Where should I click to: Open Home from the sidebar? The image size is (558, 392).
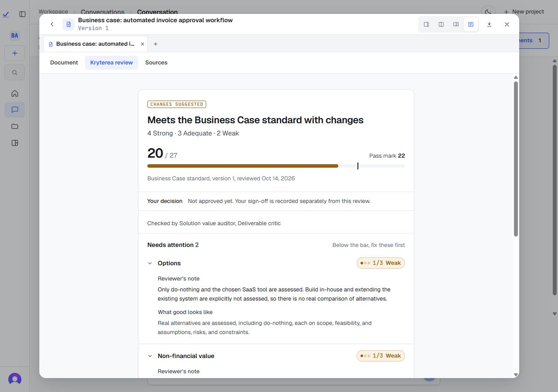point(14,93)
